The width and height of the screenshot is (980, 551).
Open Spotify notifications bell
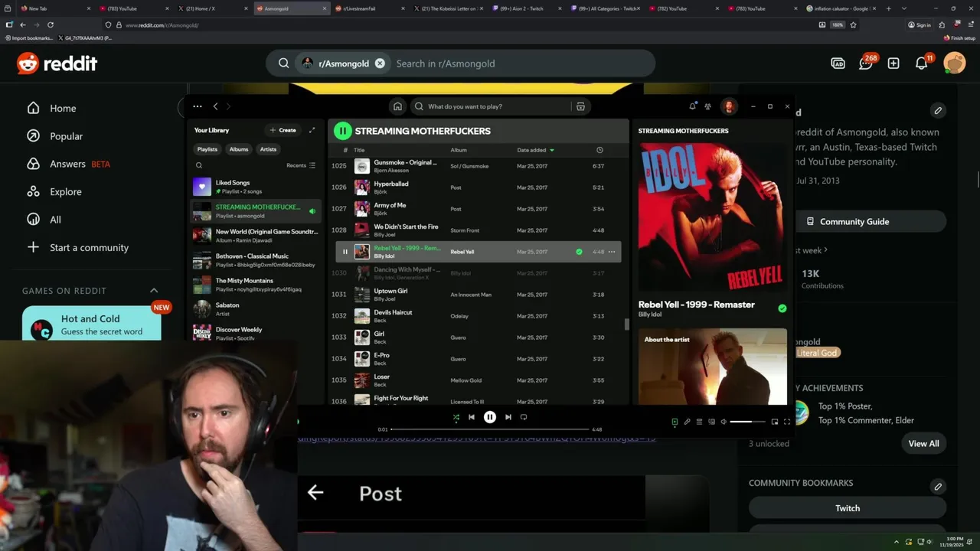point(693,106)
